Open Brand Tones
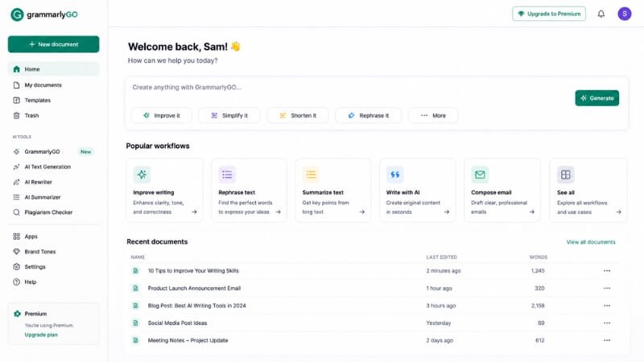 click(x=53, y=252)
